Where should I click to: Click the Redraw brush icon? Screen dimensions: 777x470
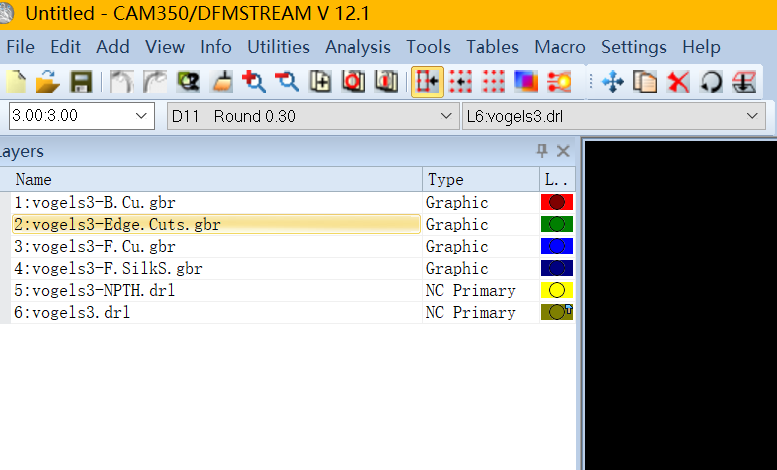221,81
